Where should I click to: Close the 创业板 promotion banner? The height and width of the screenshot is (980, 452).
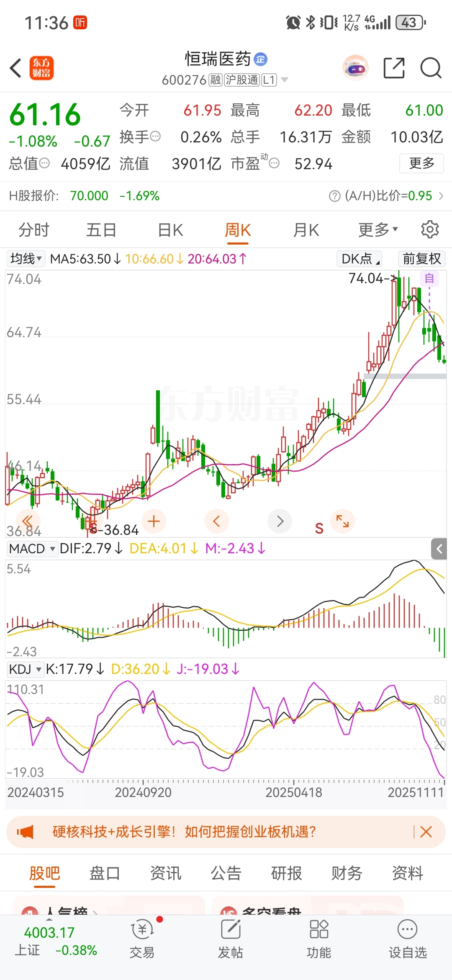pyautogui.click(x=426, y=832)
